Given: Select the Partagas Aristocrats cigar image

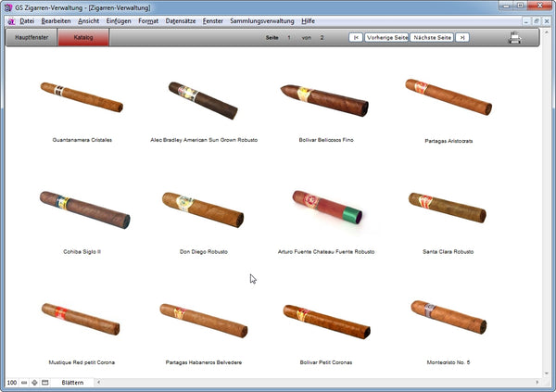Looking at the screenshot, I should pyautogui.click(x=449, y=97).
